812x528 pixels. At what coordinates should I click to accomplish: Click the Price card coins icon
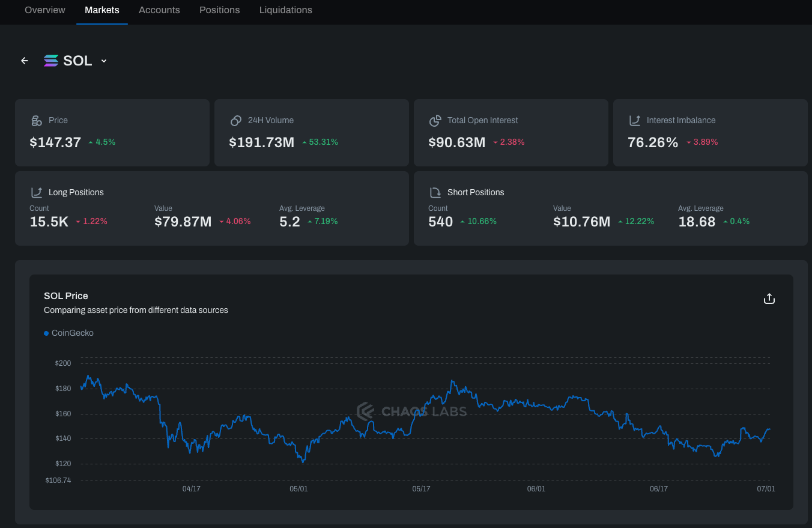(37, 121)
